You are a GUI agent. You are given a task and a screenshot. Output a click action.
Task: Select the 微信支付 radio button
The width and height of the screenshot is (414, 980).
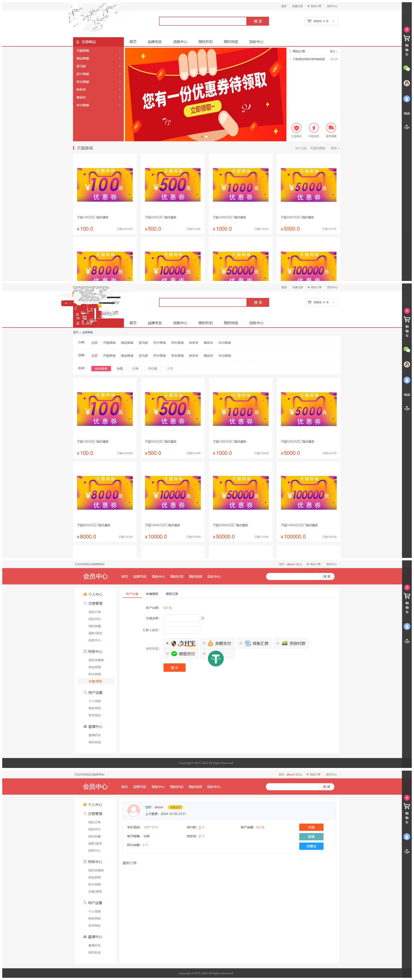[167, 653]
